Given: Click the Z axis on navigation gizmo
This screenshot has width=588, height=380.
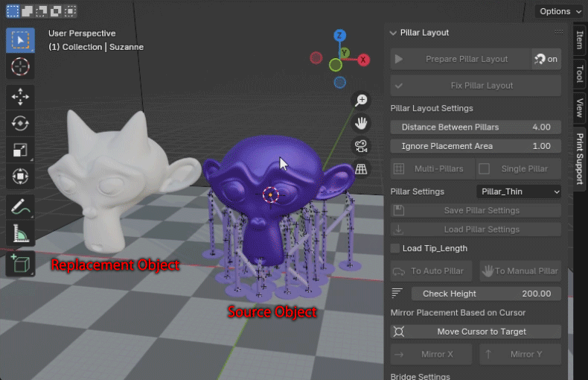Looking at the screenshot, I should (x=339, y=36).
